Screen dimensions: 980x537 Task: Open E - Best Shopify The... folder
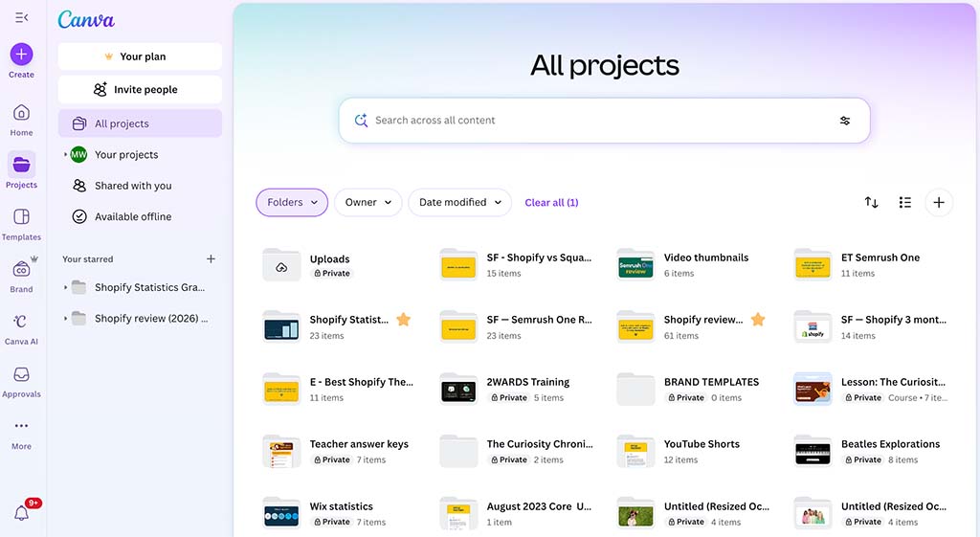pos(338,390)
